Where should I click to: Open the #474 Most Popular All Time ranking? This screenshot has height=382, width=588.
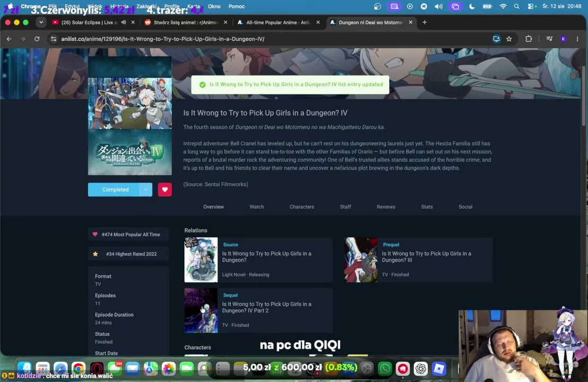tap(129, 235)
